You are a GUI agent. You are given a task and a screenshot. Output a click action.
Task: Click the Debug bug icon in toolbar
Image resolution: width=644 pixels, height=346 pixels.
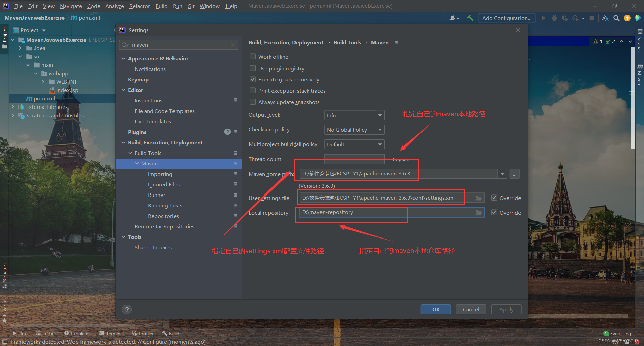(554, 18)
